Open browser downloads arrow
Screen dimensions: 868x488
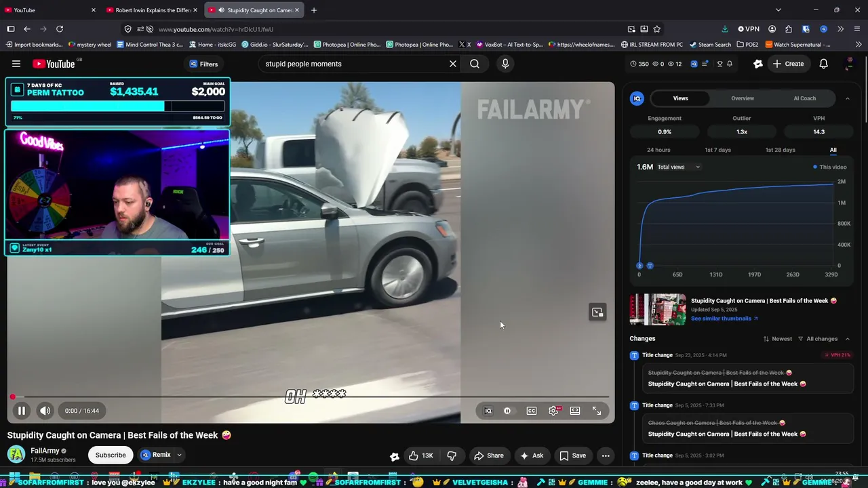724,29
